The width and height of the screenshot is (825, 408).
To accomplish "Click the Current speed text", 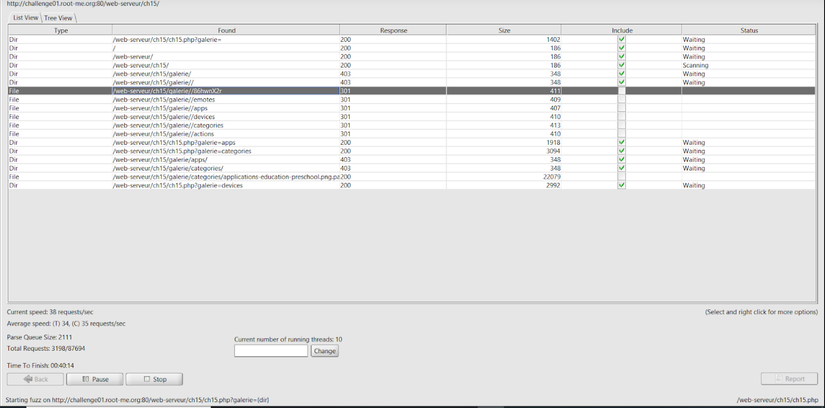I will pyautogui.click(x=50, y=312).
